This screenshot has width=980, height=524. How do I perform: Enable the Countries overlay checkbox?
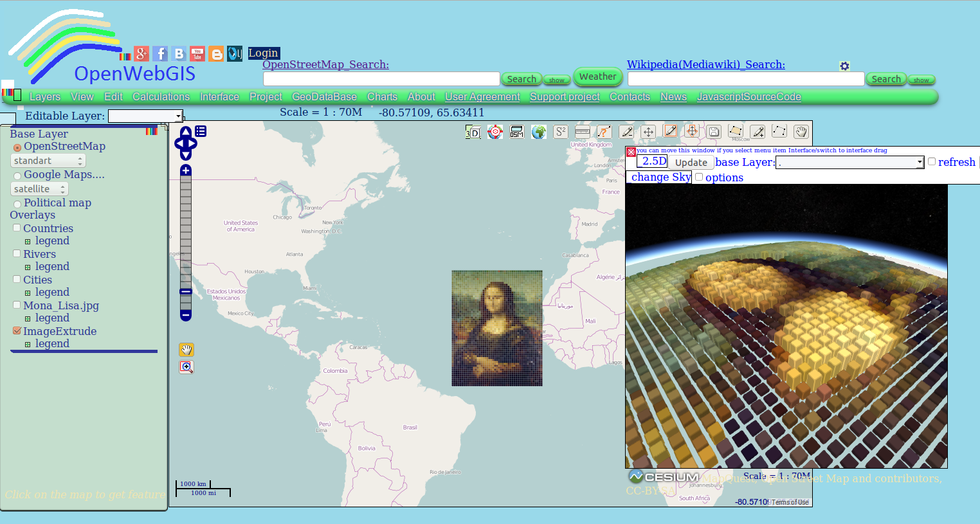tap(17, 228)
